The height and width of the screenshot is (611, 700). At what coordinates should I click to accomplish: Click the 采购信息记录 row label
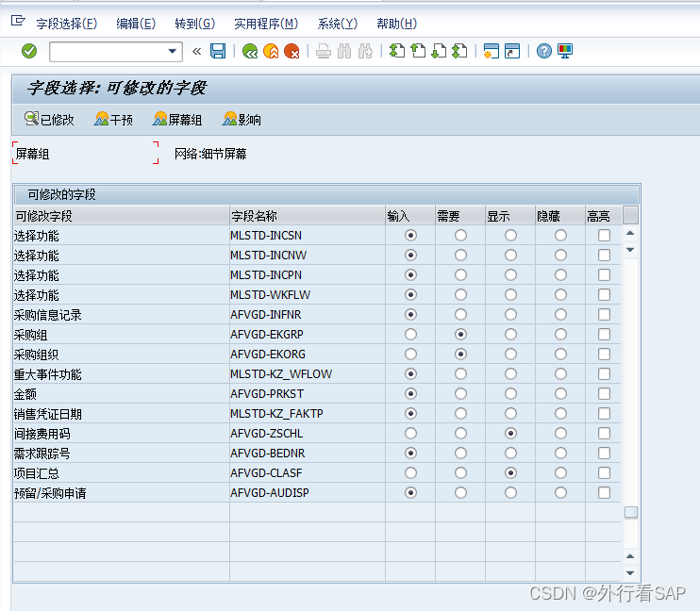point(47,315)
